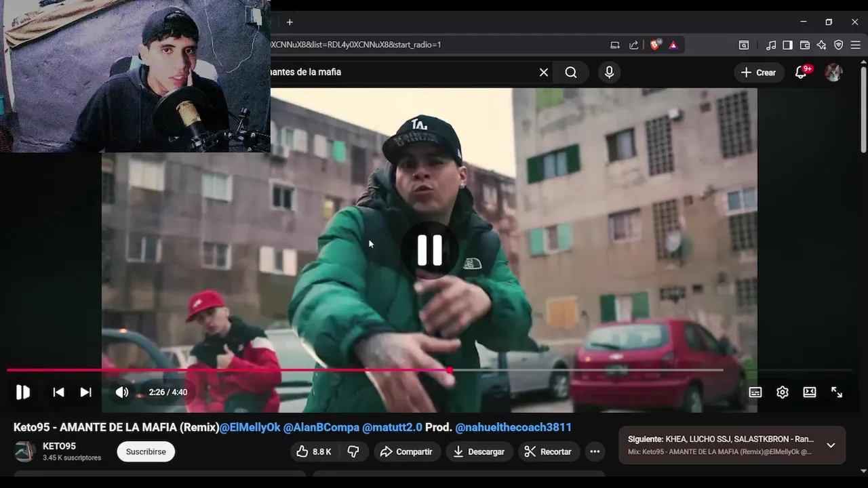
Task: Open the browser hamburger menu
Action: tap(855, 45)
